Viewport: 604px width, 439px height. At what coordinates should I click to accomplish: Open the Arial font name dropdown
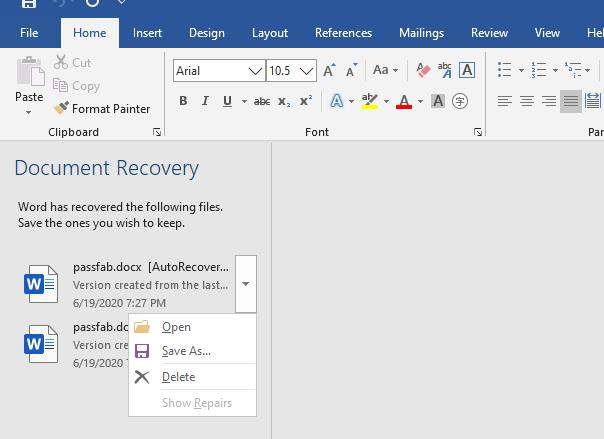click(x=254, y=71)
